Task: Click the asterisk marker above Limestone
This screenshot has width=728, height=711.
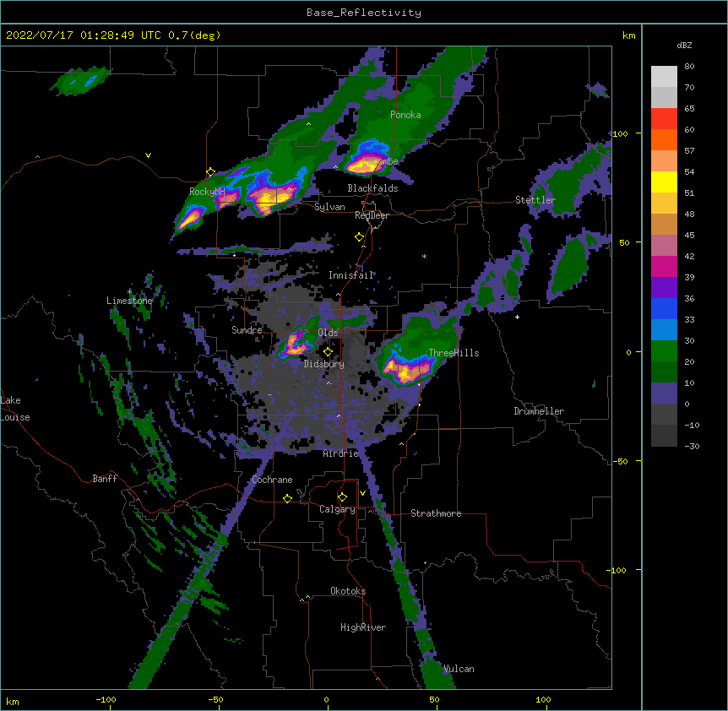Action: pos(129,291)
